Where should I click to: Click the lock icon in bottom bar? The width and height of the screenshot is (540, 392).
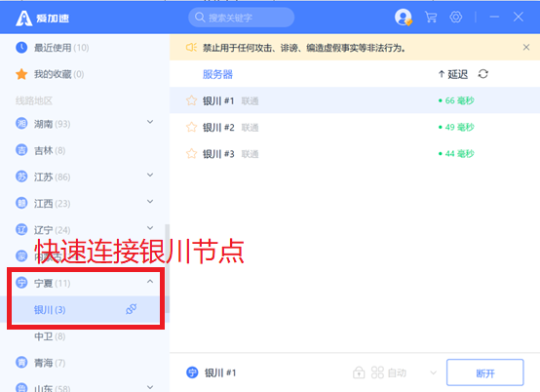click(359, 372)
